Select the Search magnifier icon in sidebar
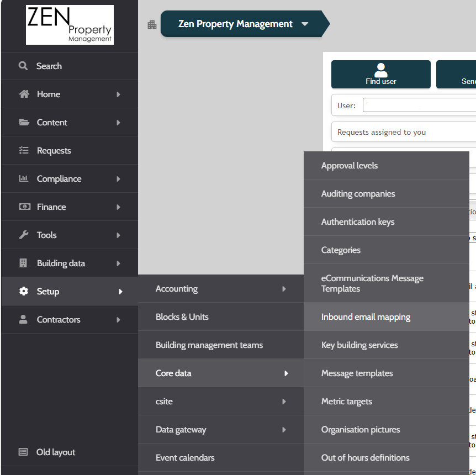Image resolution: width=476 pixels, height=475 pixels. [23, 66]
